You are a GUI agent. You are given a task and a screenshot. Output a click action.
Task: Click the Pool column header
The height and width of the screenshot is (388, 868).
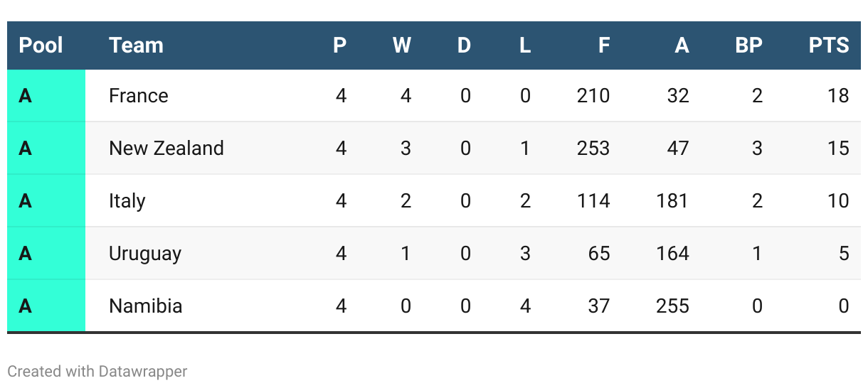tap(41, 45)
